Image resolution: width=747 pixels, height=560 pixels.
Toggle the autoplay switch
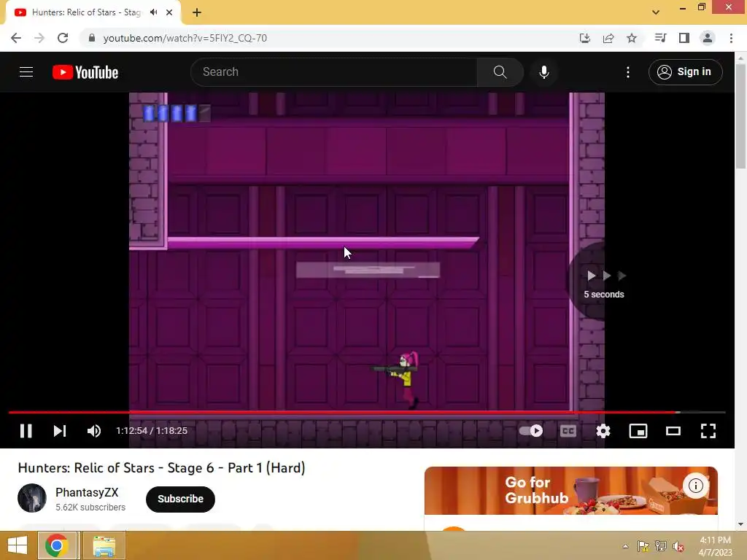(531, 431)
